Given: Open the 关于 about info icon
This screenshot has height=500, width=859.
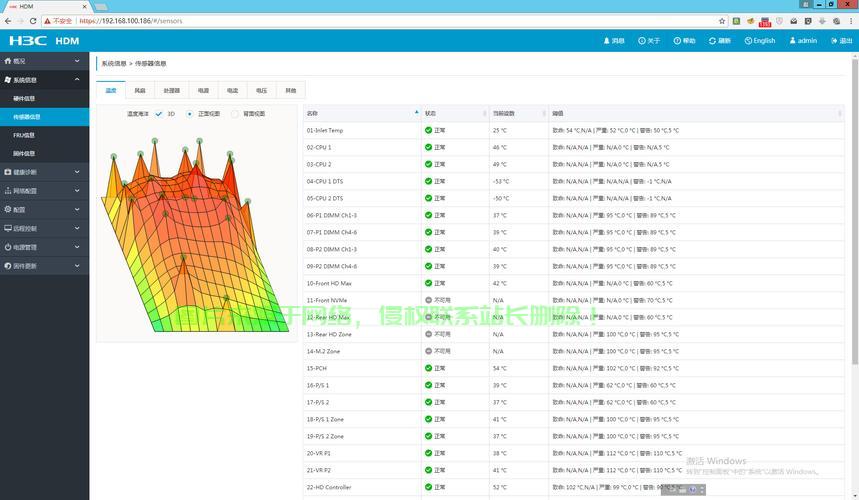Looking at the screenshot, I should (x=642, y=41).
